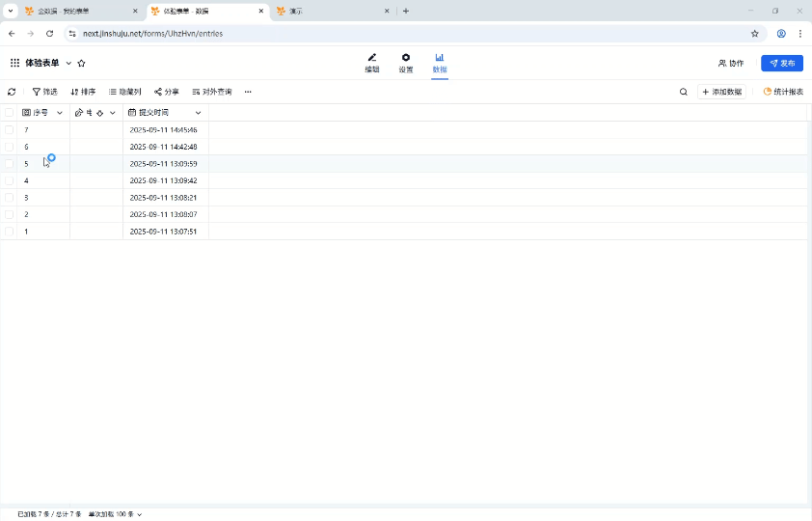Switch to the 设置 tab
Viewport: 812px width, 521px height.
[406, 63]
